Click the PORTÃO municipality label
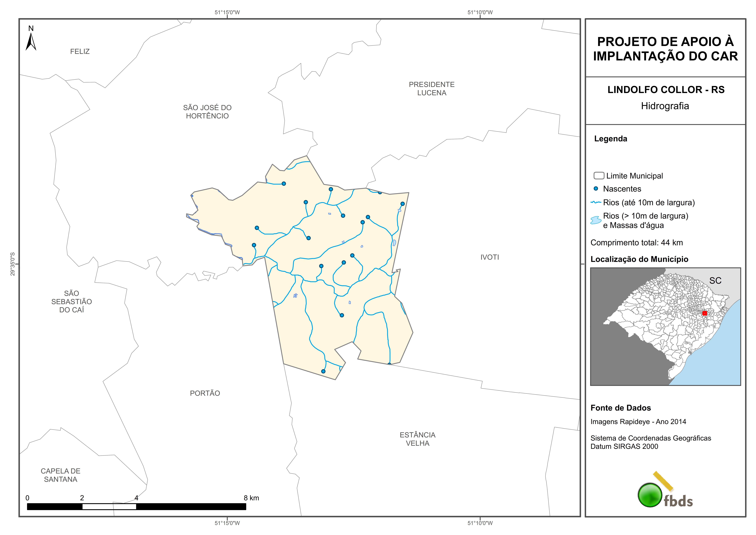The height and width of the screenshot is (535, 756). click(x=205, y=393)
